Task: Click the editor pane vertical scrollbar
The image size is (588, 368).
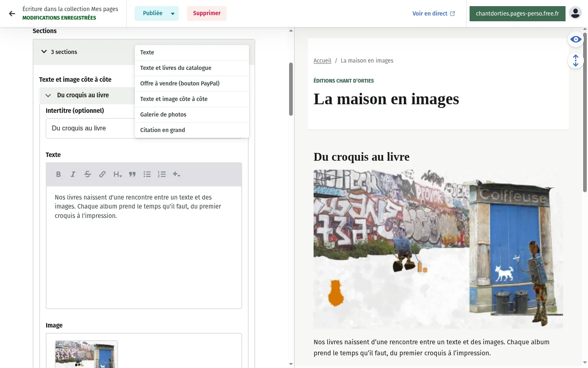Action: [291, 89]
